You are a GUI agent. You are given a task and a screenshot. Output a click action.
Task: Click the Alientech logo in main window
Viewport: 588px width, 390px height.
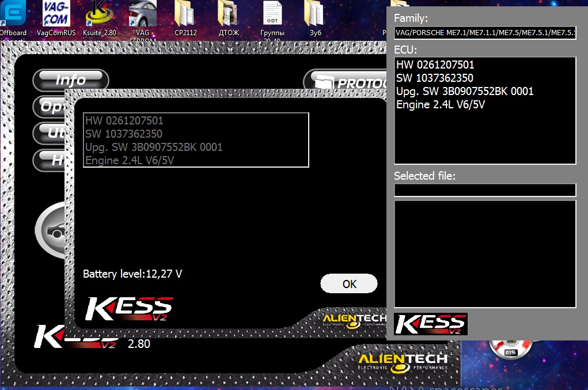[403, 359]
